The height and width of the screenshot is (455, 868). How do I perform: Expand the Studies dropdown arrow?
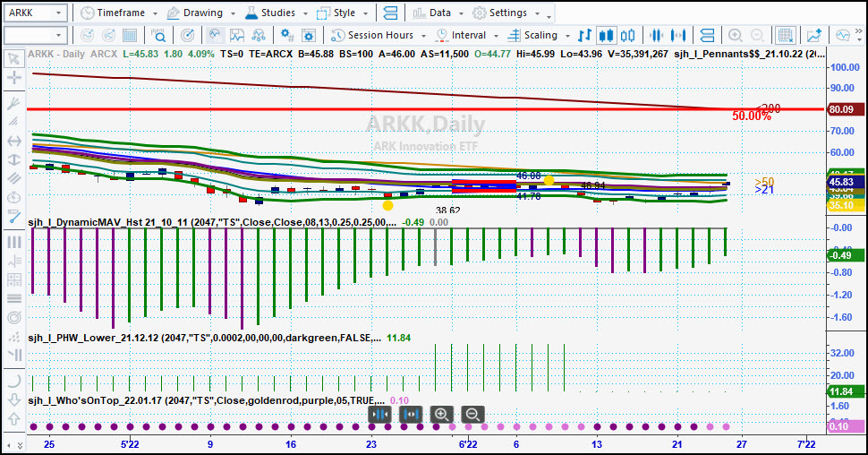click(x=305, y=13)
